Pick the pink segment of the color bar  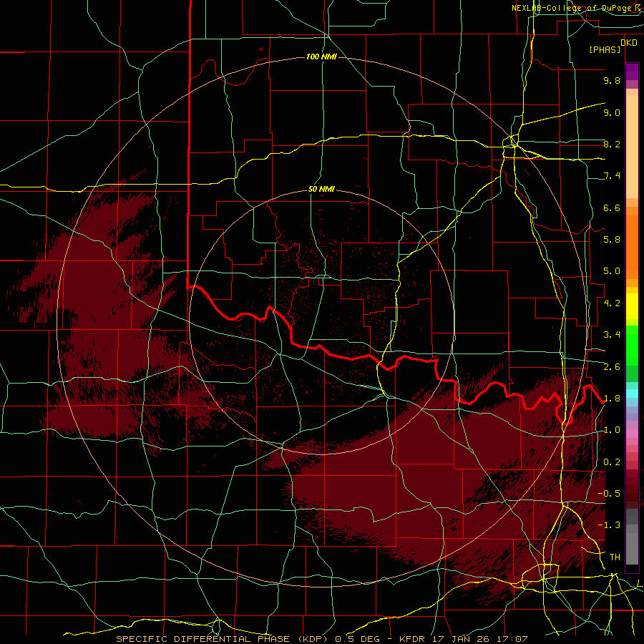pyautogui.click(x=632, y=434)
